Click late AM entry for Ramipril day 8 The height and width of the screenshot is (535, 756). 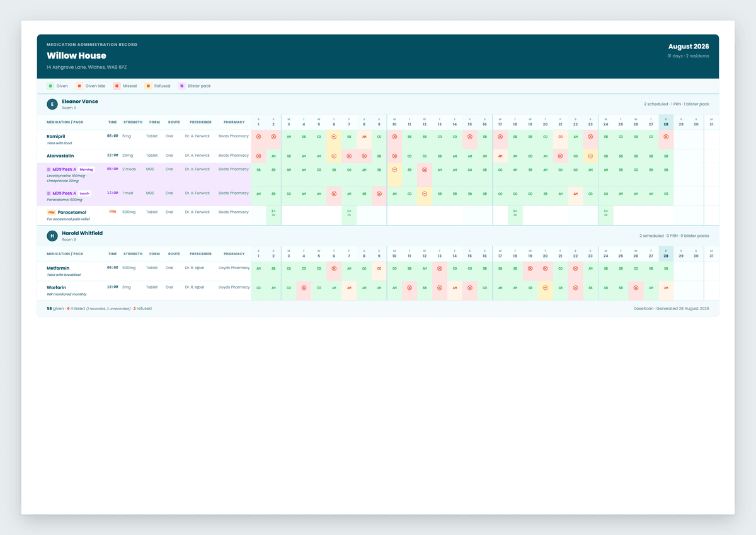tap(364, 136)
